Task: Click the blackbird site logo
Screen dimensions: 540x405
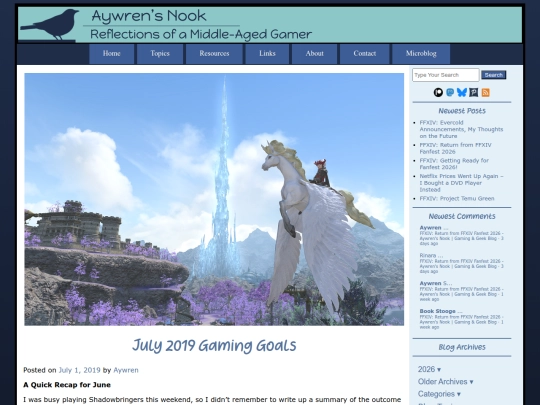Action: (x=50, y=25)
